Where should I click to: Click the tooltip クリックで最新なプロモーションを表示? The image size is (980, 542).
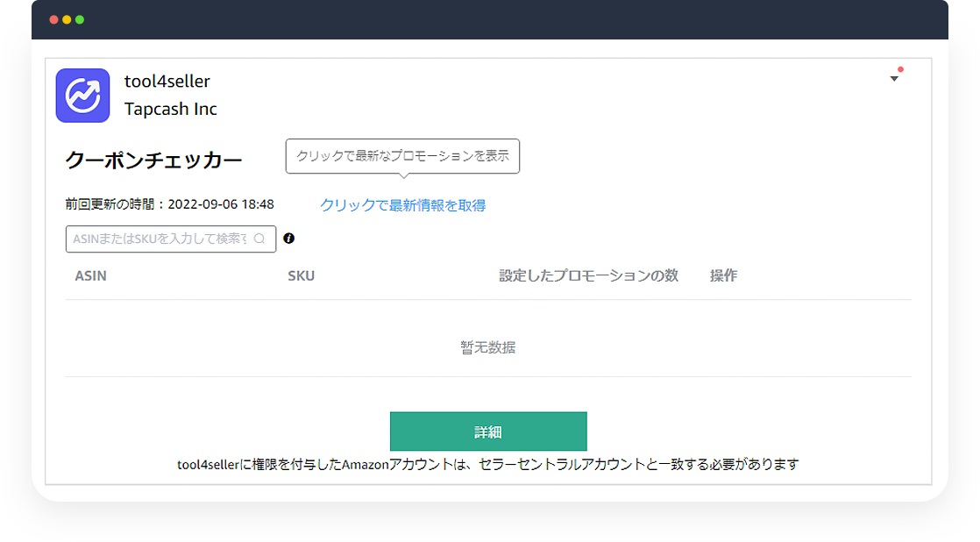(402, 156)
